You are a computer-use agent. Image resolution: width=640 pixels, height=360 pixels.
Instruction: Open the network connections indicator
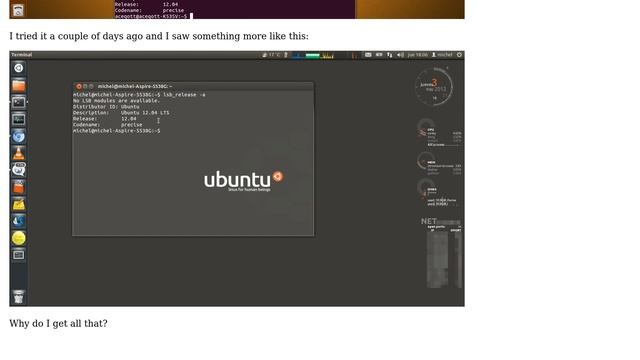(389, 55)
